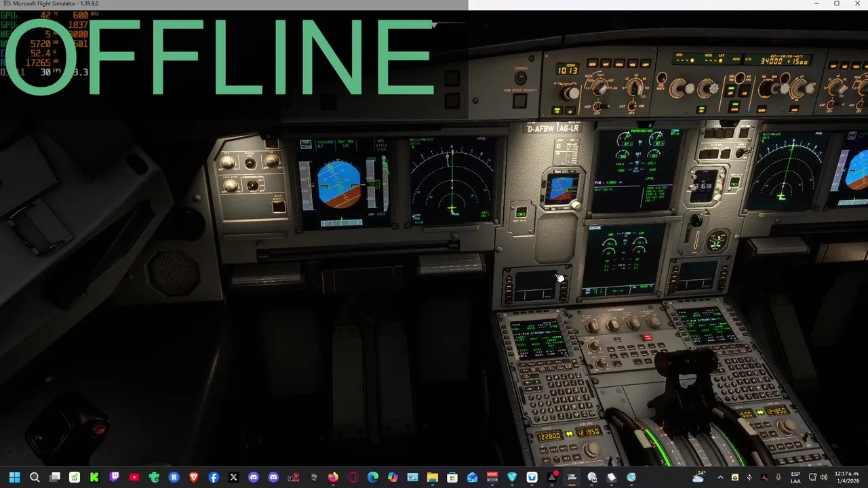Viewport: 868px width, 488px height.
Task: Toggle the NDB button on captain's EFIS
Action: [633, 63]
